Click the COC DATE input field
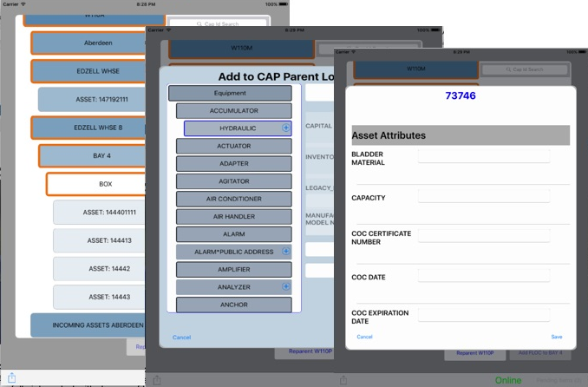This screenshot has width=588, height=387. [483, 276]
